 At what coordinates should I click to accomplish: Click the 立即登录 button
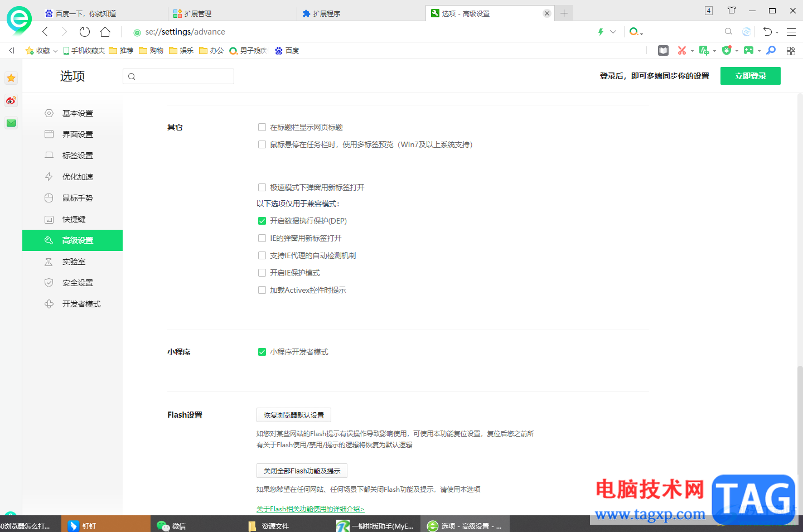click(x=750, y=76)
